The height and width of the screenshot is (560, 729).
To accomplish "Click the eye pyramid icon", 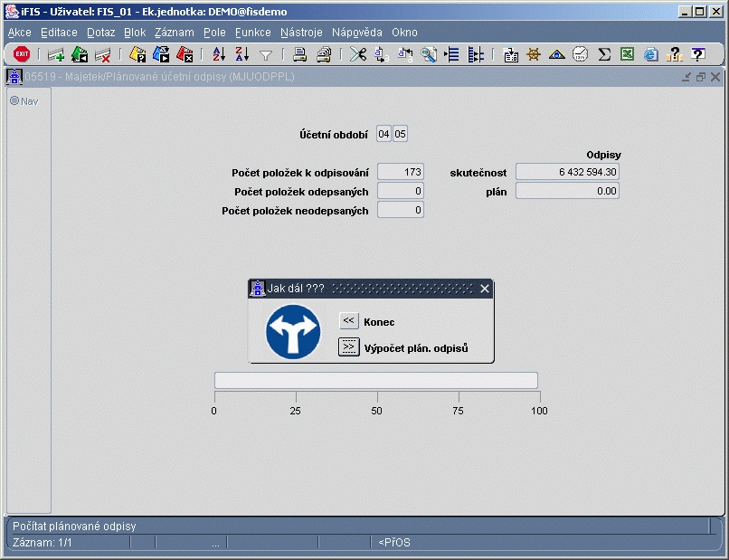I will coord(557,55).
